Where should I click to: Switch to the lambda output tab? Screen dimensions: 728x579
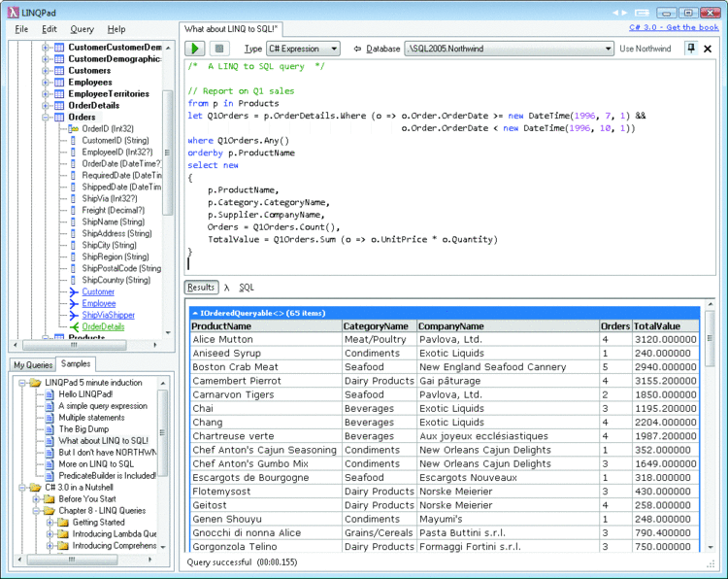[226, 288]
